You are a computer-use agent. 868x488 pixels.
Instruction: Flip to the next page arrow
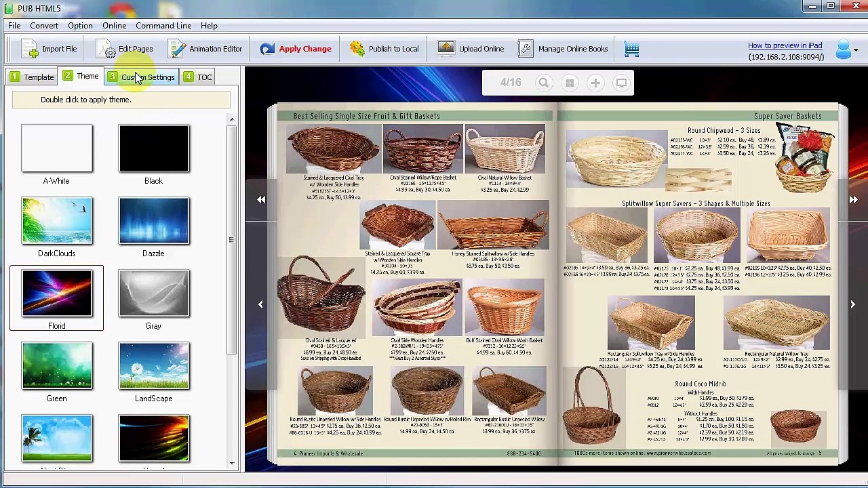[x=853, y=304]
